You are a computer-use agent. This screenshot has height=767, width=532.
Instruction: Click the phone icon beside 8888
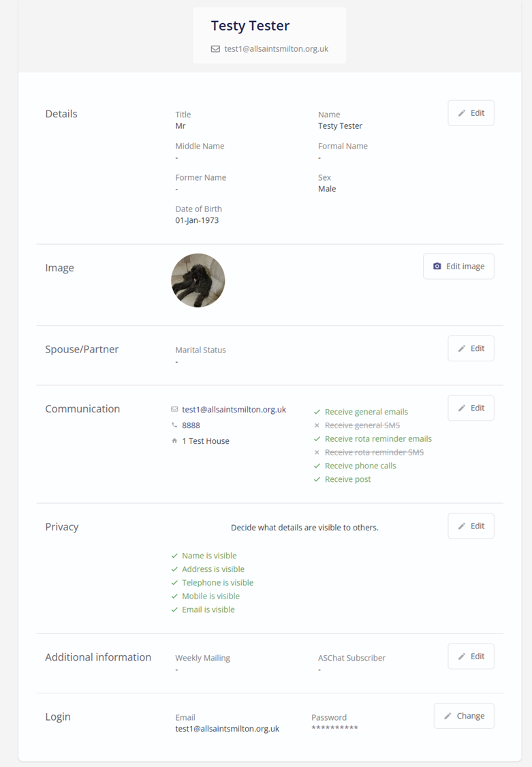pos(174,425)
